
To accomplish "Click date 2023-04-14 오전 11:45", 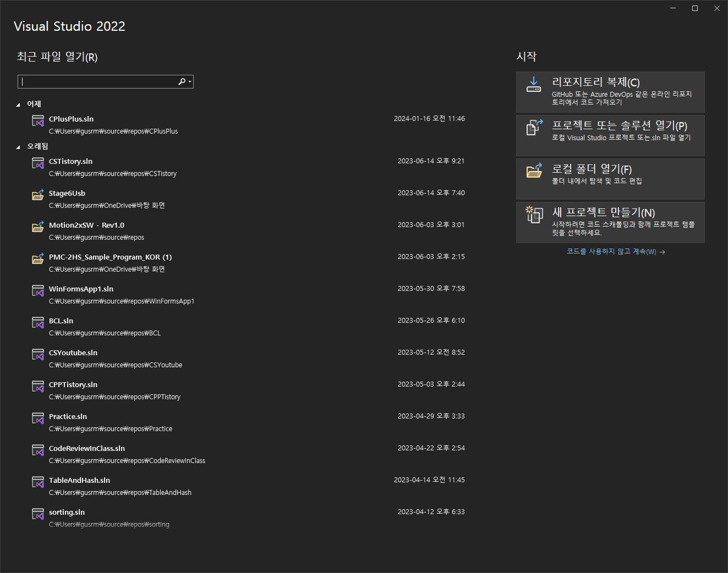I will [x=429, y=480].
